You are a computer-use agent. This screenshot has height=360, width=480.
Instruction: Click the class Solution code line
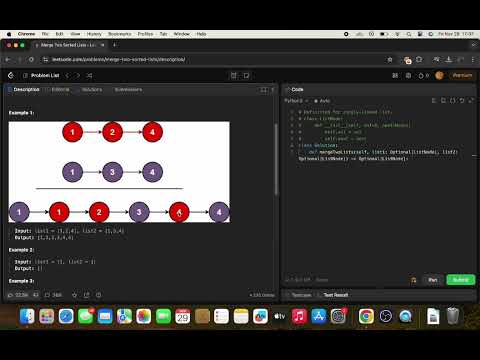pyautogui.click(x=318, y=145)
